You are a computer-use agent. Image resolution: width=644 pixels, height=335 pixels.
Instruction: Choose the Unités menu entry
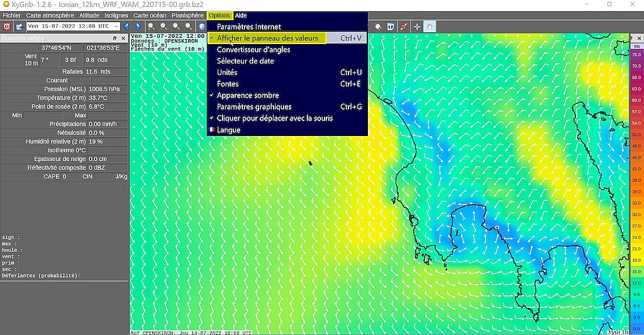pos(227,72)
